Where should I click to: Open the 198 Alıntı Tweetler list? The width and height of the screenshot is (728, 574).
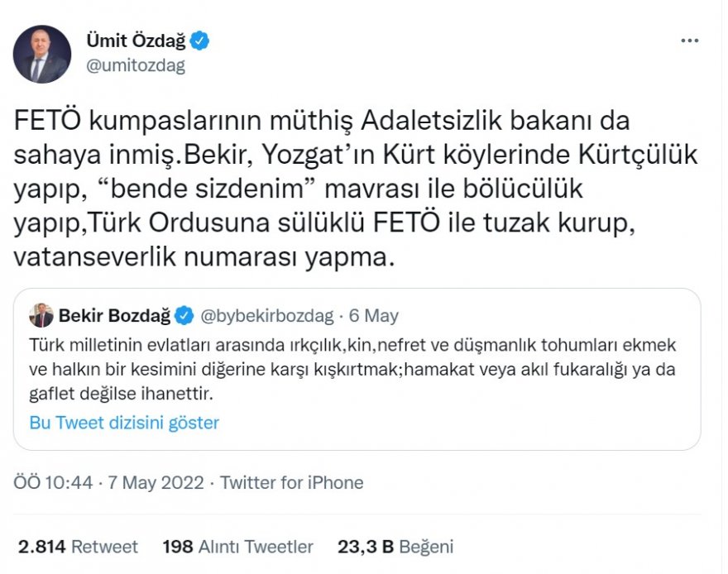(x=238, y=547)
